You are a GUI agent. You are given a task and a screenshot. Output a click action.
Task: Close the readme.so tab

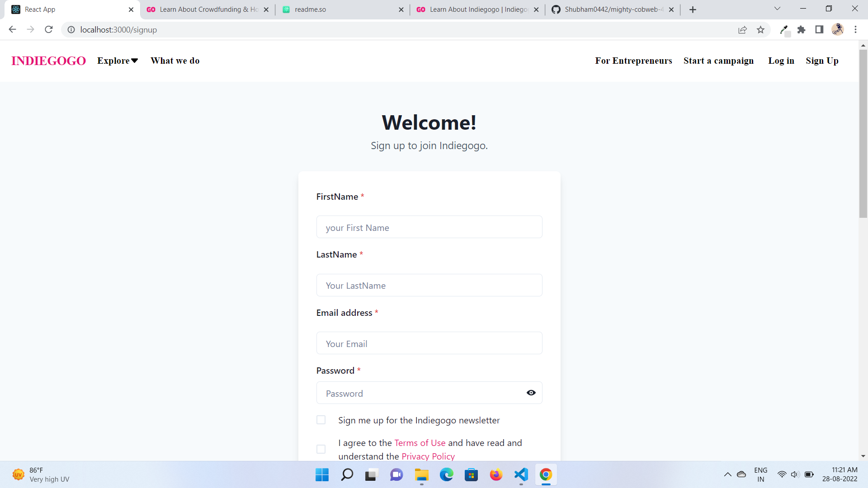401,9
